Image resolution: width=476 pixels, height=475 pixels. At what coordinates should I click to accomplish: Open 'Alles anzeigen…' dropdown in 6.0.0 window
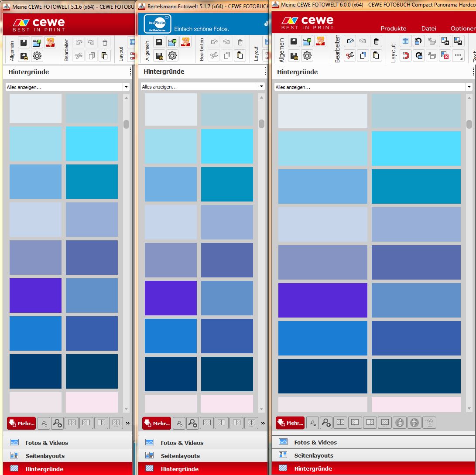pos(373,87)
